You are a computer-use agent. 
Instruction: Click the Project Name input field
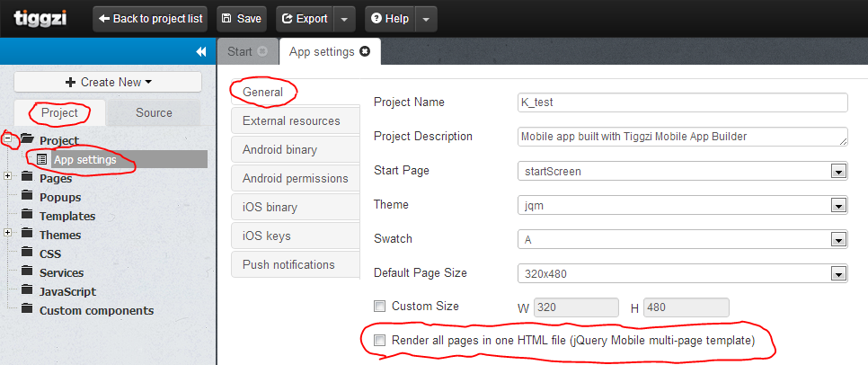(683, 102)
